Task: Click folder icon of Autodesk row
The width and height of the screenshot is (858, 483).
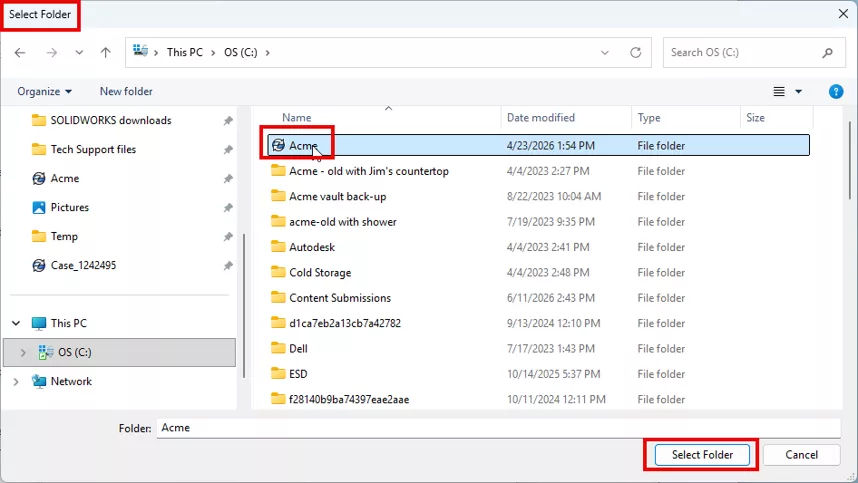Action: point(278,247)
